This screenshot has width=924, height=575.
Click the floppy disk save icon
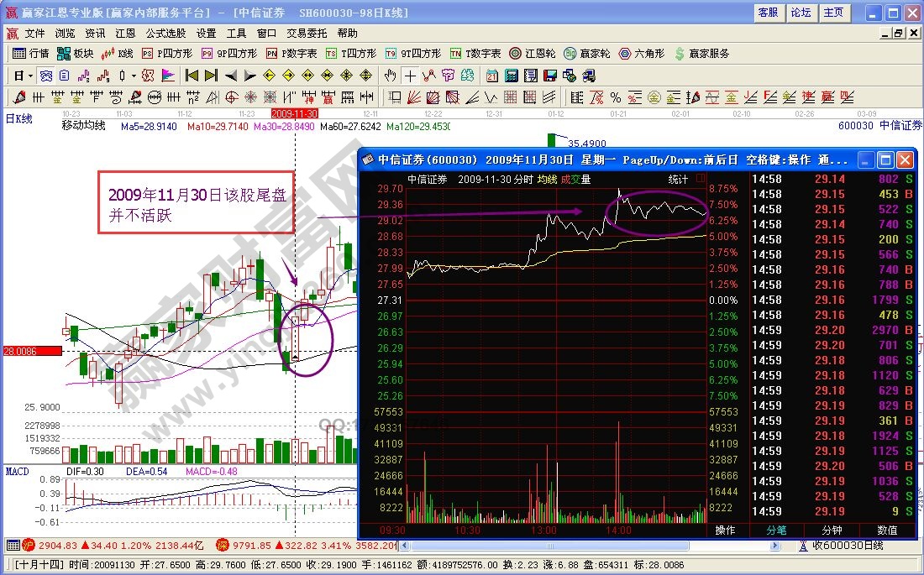pos(550,76)
